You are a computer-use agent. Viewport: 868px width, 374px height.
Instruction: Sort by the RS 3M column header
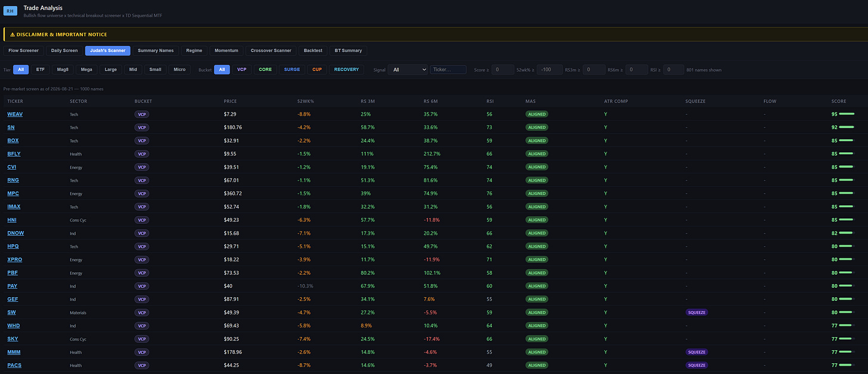tap(369, 101)
